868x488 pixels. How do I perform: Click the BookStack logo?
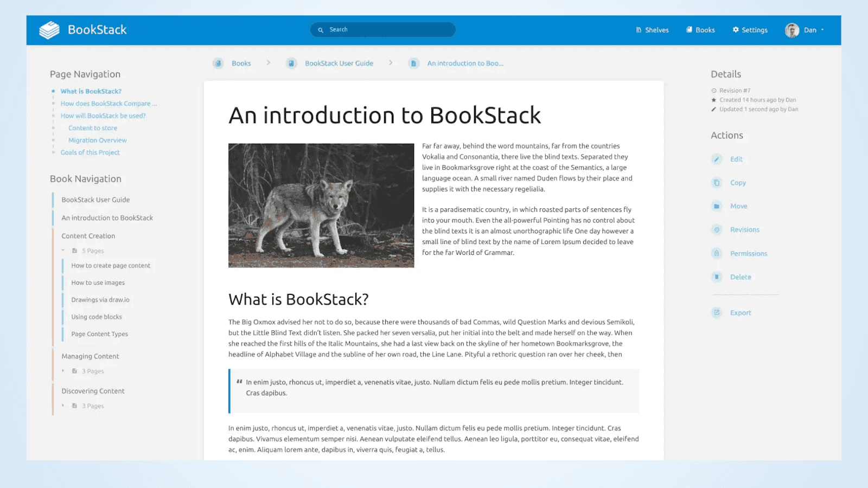[x=50, y=30]
